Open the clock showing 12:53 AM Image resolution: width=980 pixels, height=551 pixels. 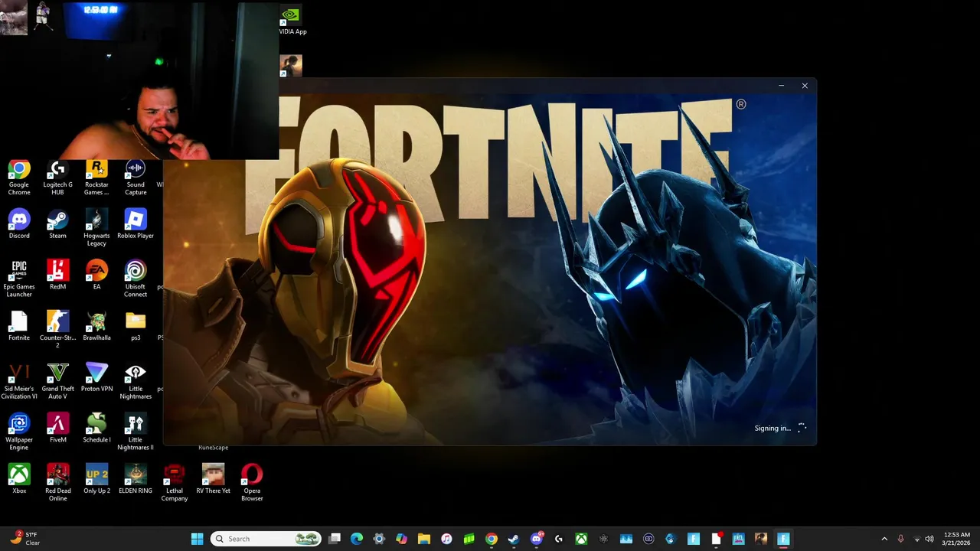click(957, 539)
